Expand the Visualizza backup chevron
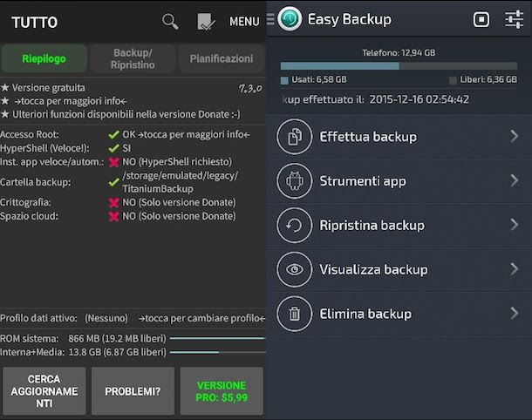The image size is (532, 420). pyautogui.click(x=515, y=268)
